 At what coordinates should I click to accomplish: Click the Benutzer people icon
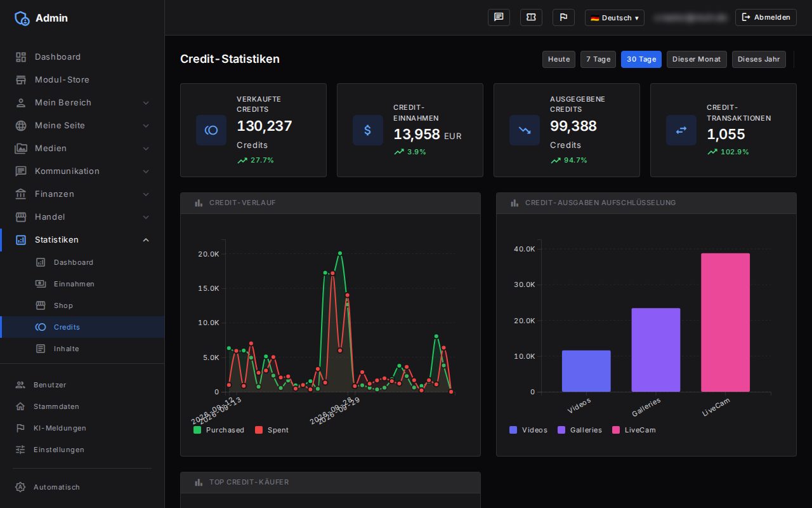coord(20,385)
